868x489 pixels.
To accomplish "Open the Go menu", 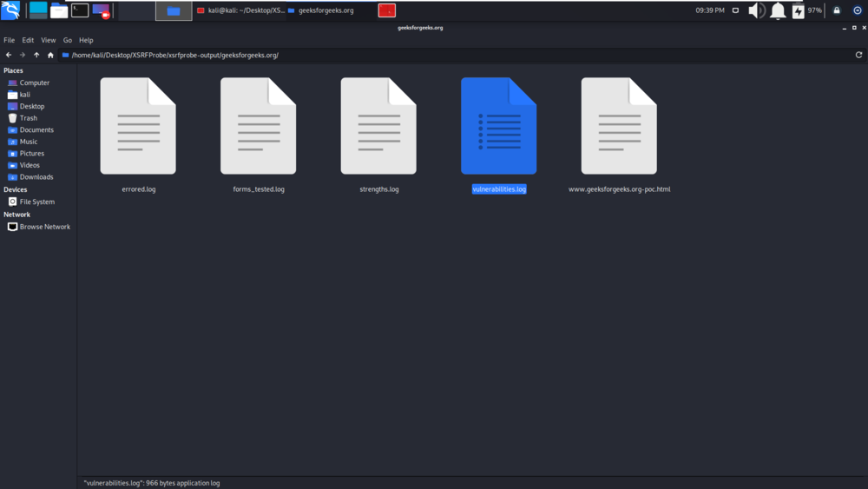I will tap(68, 40).
